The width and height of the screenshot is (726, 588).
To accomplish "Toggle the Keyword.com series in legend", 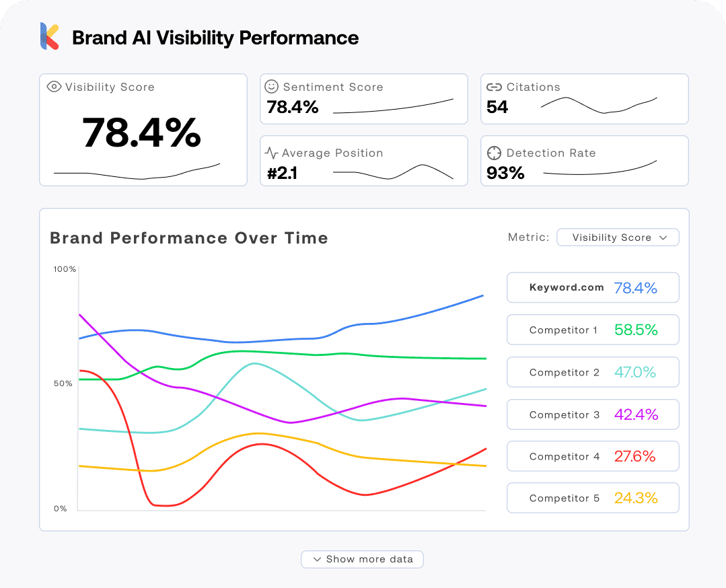I will 593,288.
